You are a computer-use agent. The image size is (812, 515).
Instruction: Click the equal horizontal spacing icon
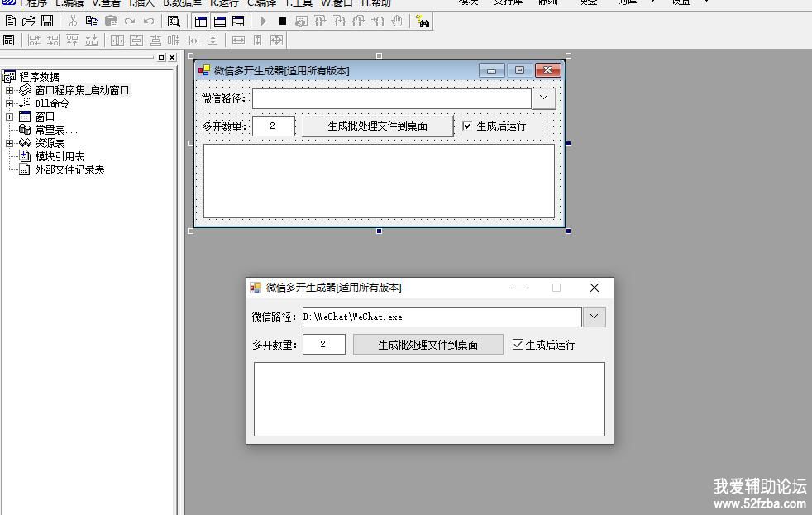click(x=193, y=40)
